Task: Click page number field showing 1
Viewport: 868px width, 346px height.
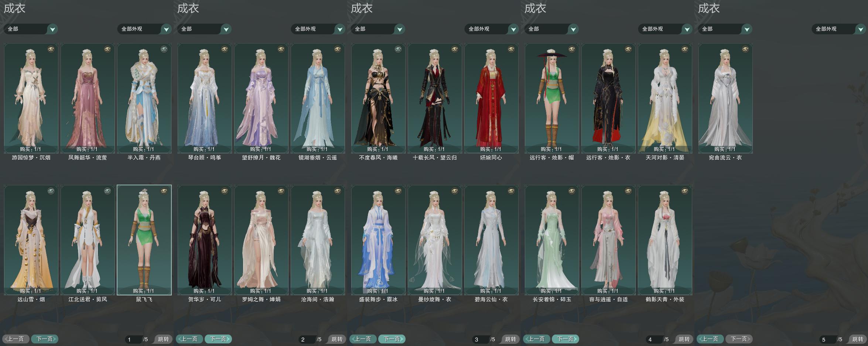Action: click(x=133, y=339)
